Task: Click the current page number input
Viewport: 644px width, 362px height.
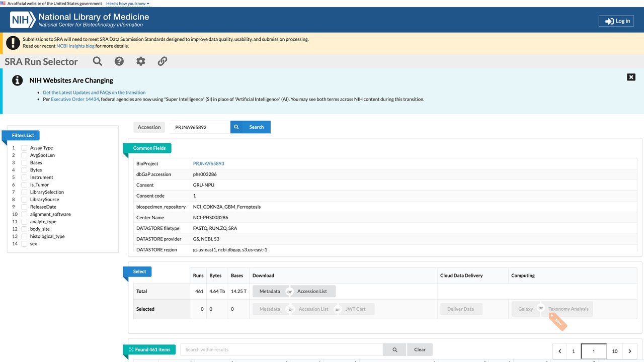Action: [x=594, y=351]
